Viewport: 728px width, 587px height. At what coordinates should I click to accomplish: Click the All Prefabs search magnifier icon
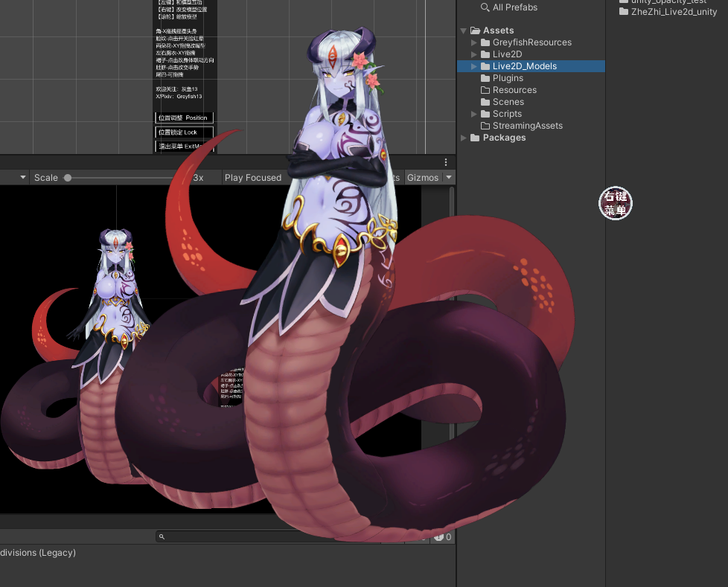[x=485, y=7]
